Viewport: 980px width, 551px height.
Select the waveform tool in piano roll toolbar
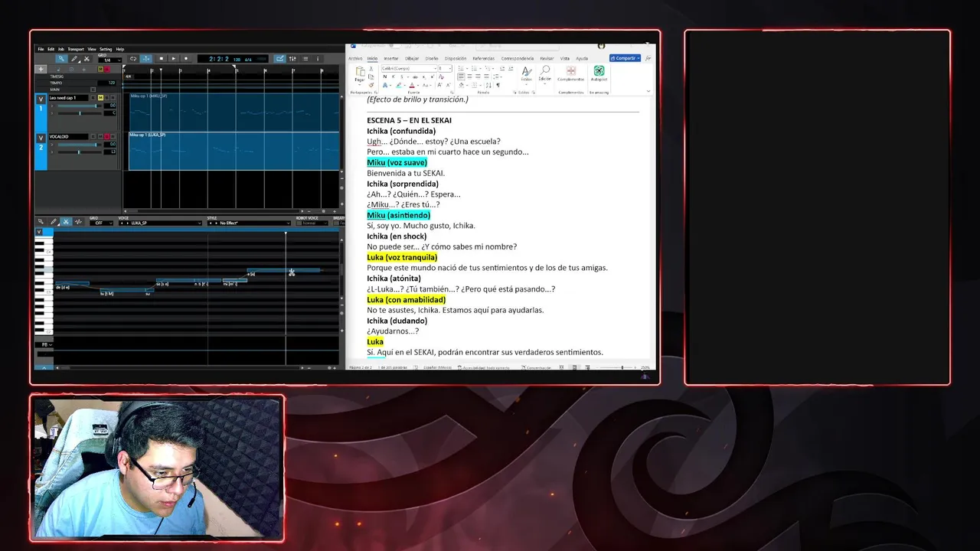[78, 222]
